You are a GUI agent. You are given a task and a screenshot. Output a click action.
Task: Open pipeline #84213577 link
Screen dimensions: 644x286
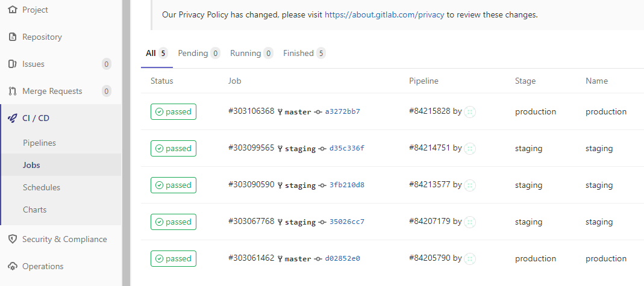(x=430, y=185)
